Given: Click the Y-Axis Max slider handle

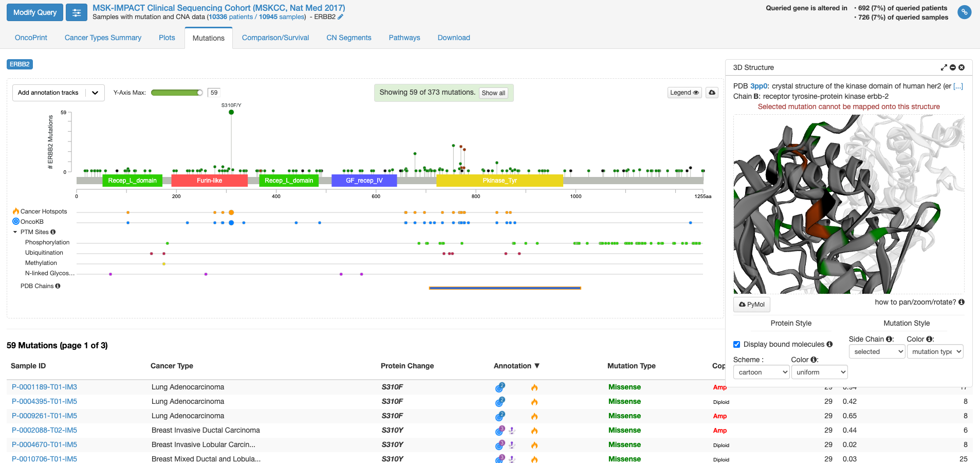Looking at the screenshot, I should (x=200, y=93).
